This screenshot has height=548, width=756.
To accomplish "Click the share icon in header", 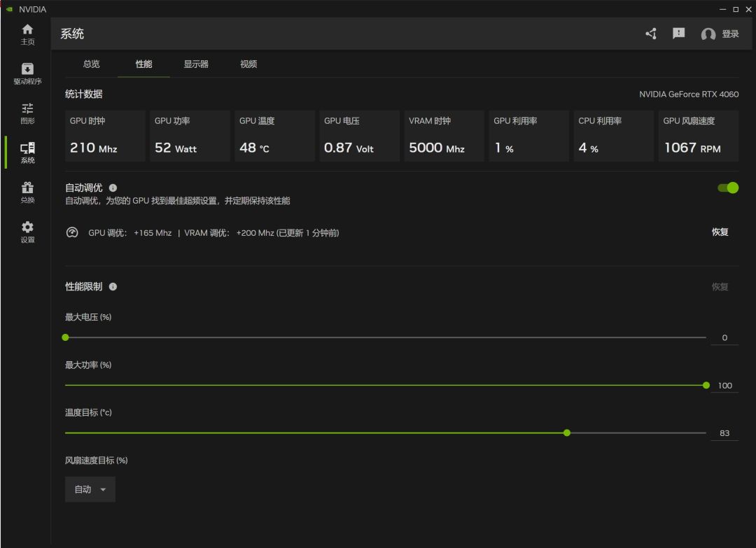I will [651, 34].
